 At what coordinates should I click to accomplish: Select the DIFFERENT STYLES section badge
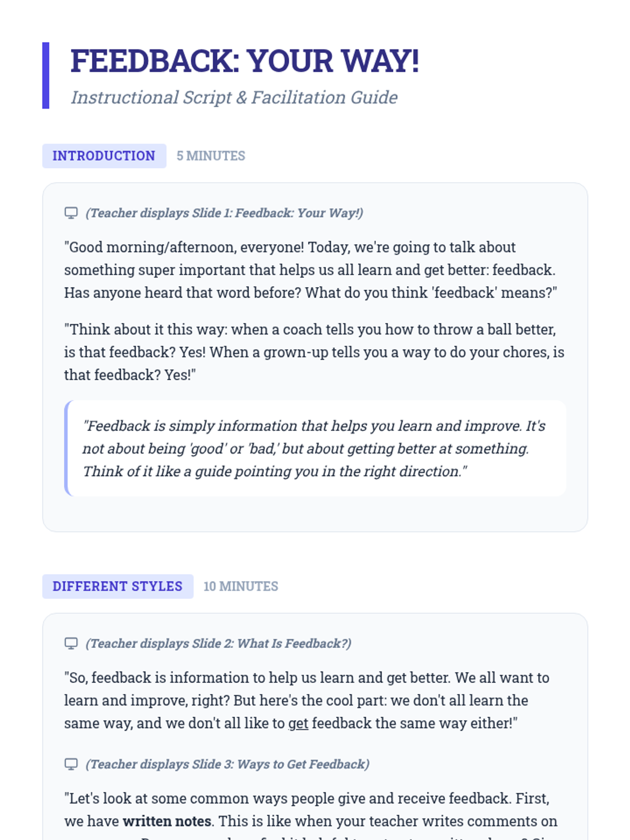pos(118,586)
